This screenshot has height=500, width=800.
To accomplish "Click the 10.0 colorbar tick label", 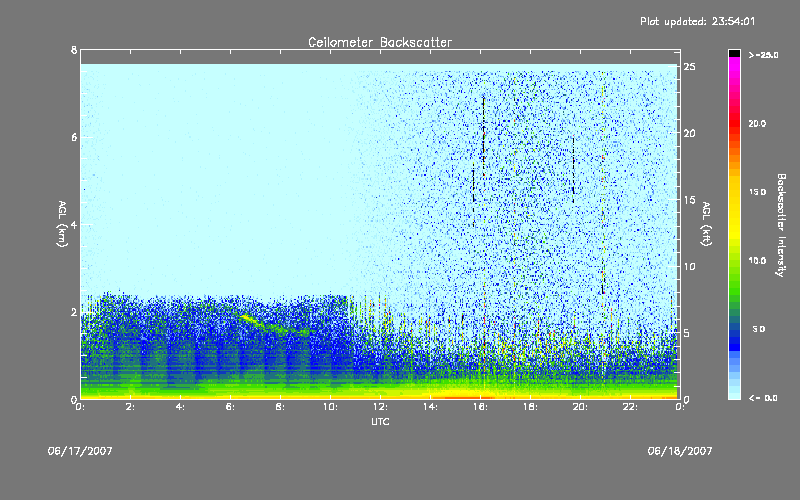I will coord(757,261).
